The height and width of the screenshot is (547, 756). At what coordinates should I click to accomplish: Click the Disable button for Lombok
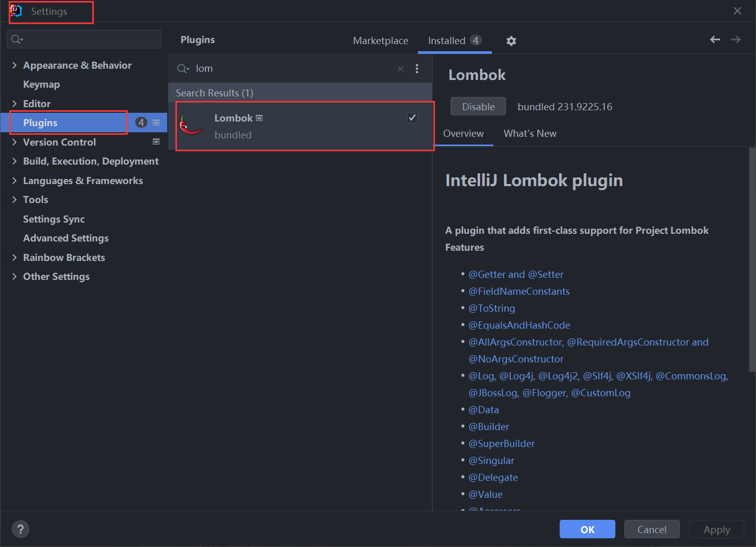tap(478, 107)
